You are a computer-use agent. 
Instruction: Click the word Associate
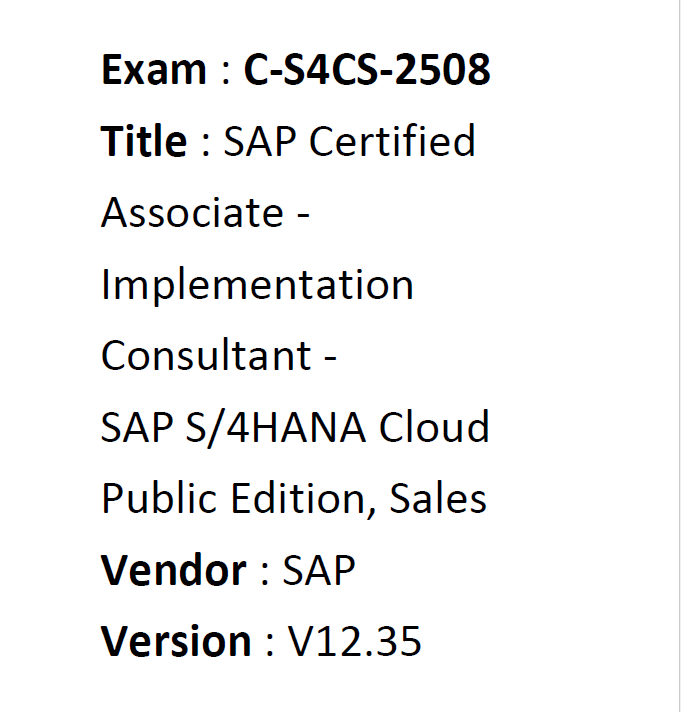pos(192,213)
